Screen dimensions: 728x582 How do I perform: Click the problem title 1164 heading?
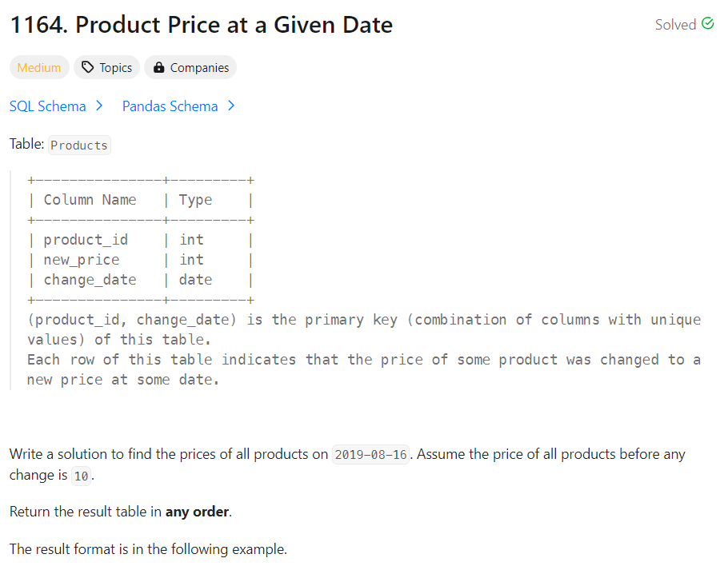[x=201, y=25]
